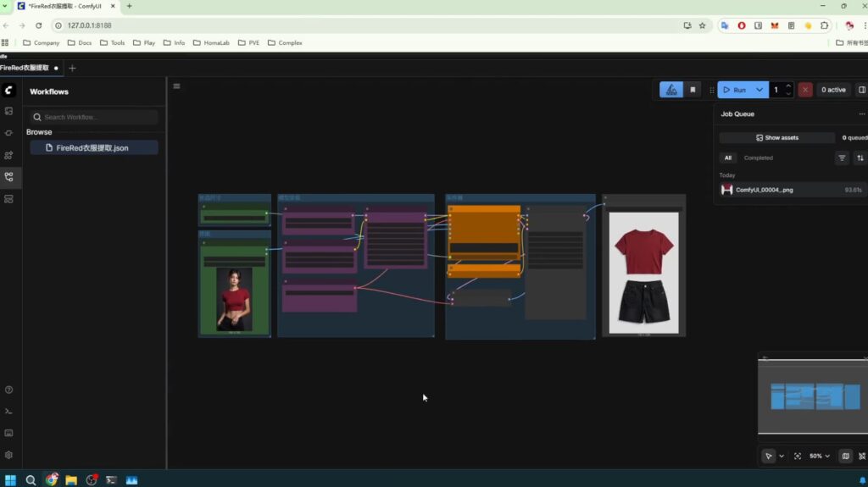The width and height of the screenshot is (868, 487).
Task: Click the Show assets button
Action: click(776, 137)
